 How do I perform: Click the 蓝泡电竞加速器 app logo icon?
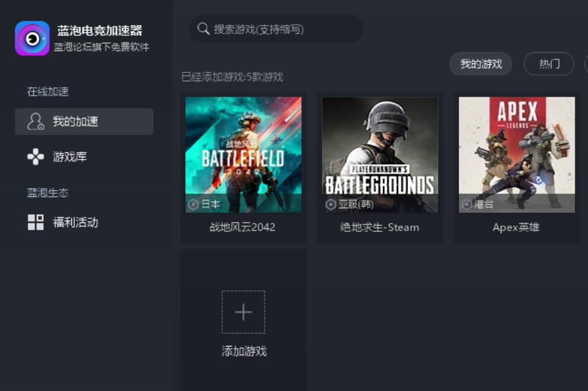pos(32,38)
